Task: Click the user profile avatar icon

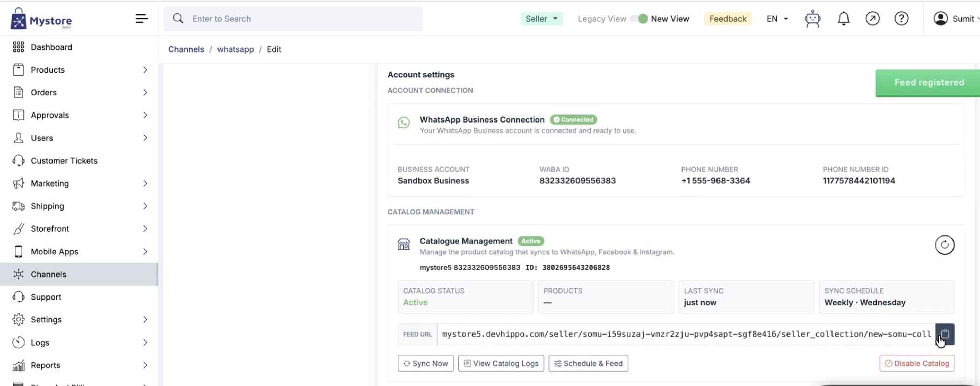Action: point(940,19)
